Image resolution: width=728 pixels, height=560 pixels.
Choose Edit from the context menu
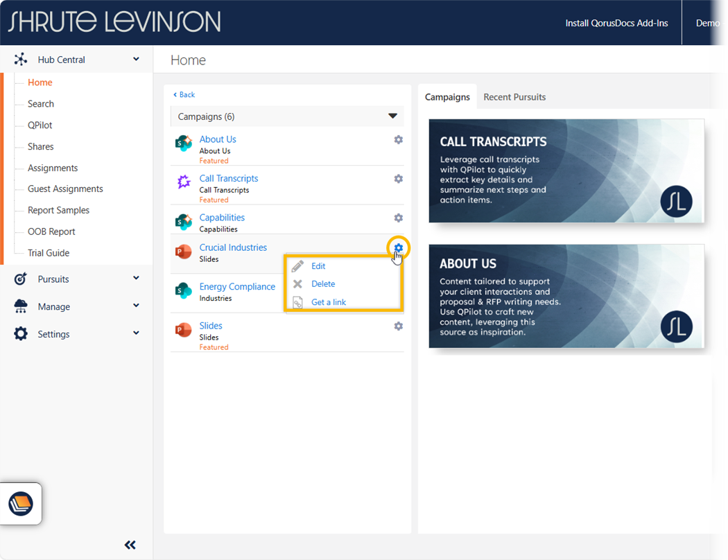click(318, 266)
